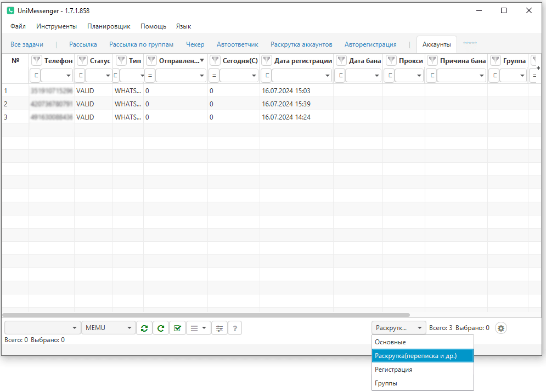Image resolution: width=546 pixels, height=392 pixels.
Task: Click the filter icon for Дата бана column
Action: pos(341,60)
